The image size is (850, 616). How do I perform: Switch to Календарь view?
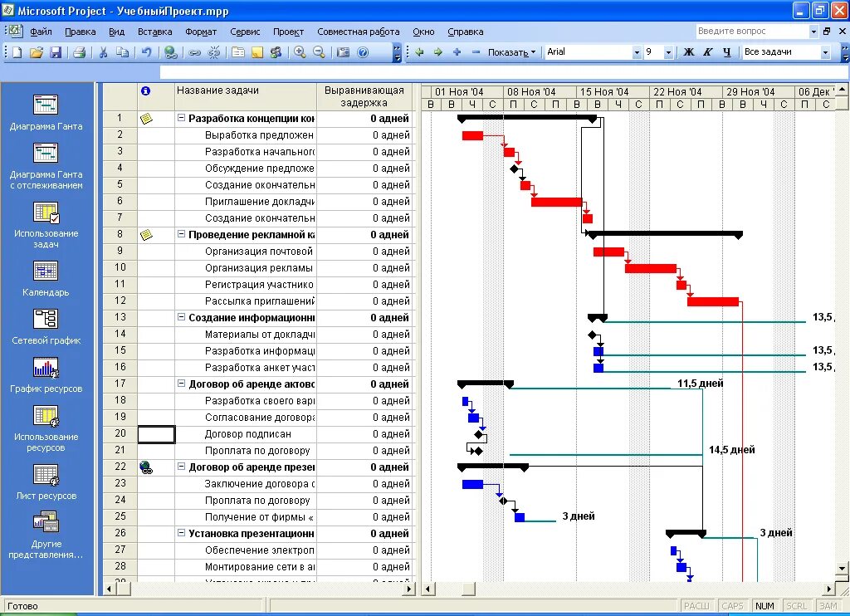46,279
